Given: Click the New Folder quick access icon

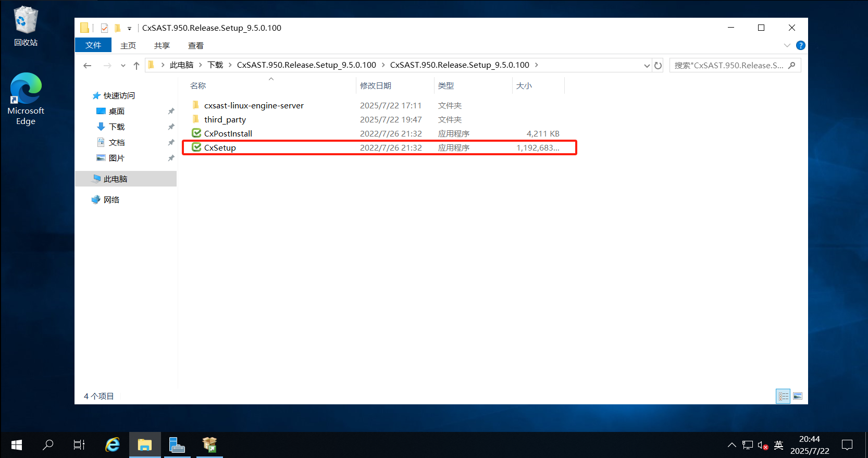Looking at the screenshot, I should pyautogui.click(x=117, y=28).
